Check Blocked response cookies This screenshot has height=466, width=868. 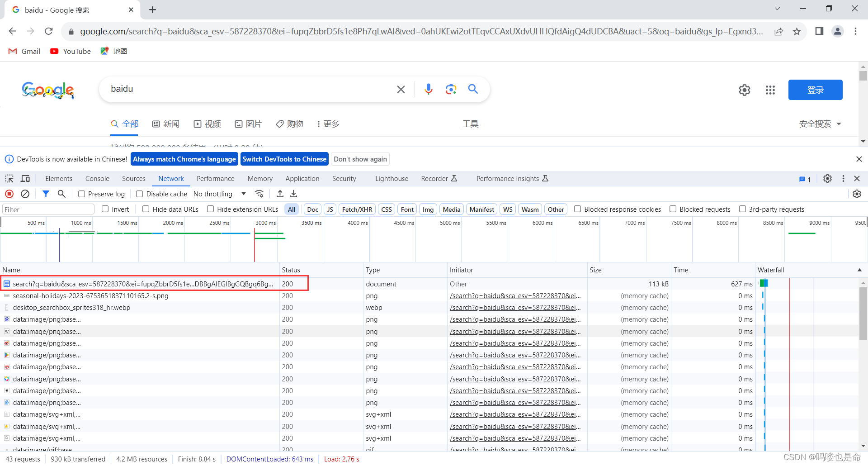click(x=577, y=209)
